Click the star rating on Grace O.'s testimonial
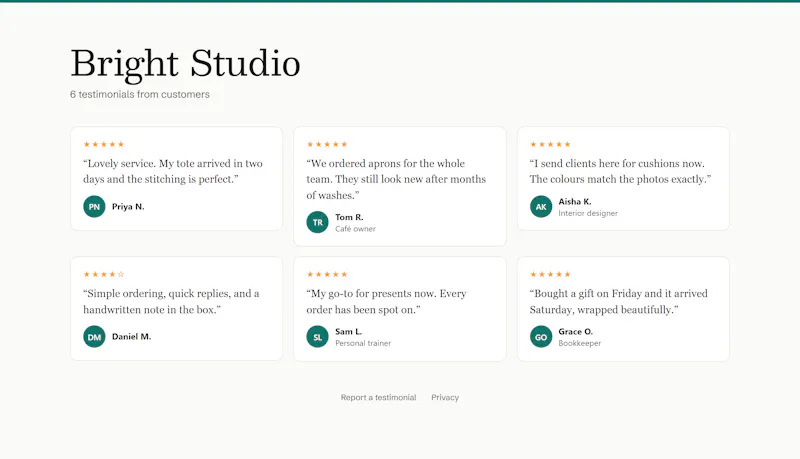 pos(550,274)
